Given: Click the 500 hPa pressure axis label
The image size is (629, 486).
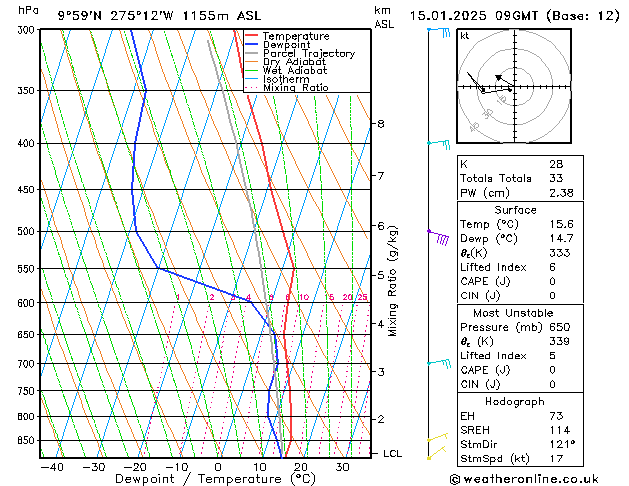Looking at the screenshot, I should coord(28,231).
